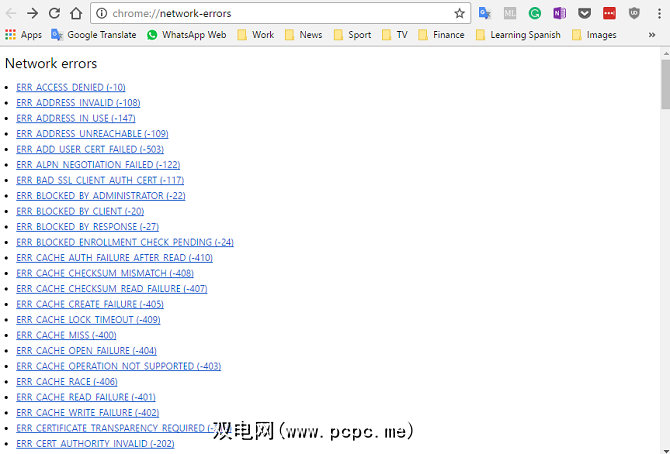This screenshot has height=454, width=670.
Task: Open ERR_ADD_USER_CERT_FAILED (-503) link
Action: click(90, 149)
